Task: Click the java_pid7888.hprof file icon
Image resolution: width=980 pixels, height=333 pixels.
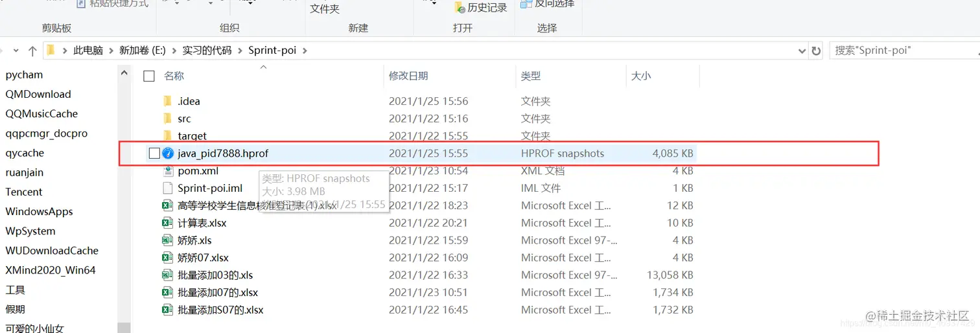Action: [x=168, y=153]
